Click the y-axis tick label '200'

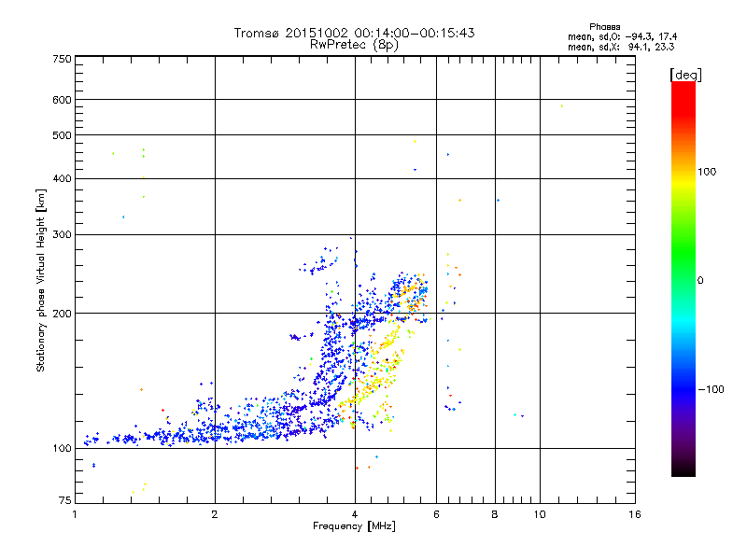coord(62,314)
